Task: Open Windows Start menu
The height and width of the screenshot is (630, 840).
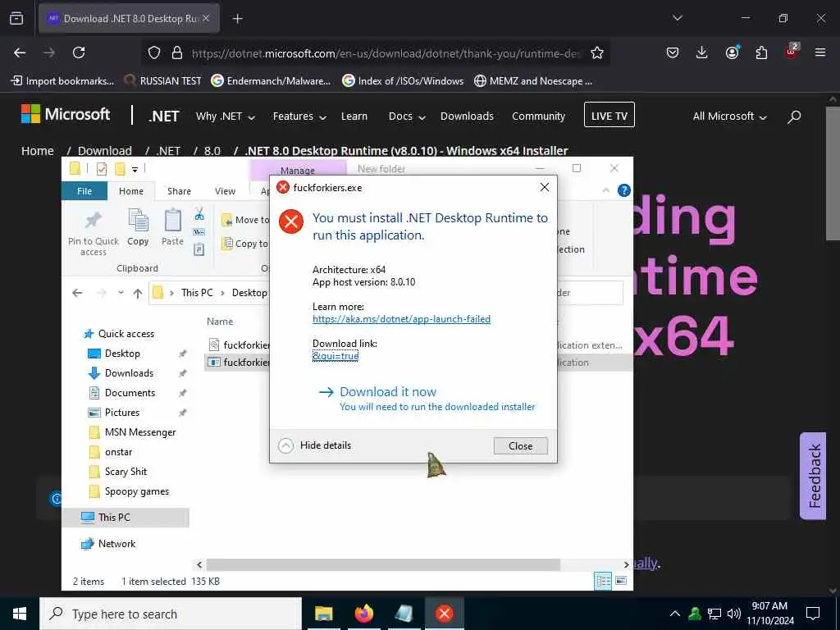Action: pyautogui.click(x=20, y=614)
